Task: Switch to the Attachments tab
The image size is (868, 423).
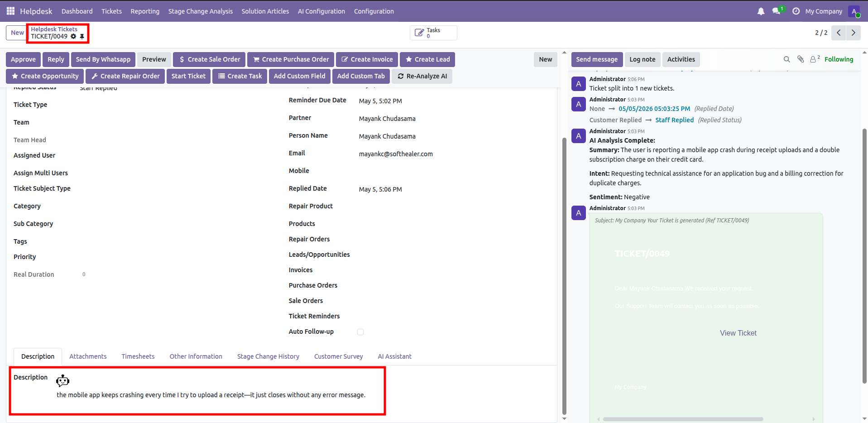Action: point(88,356)
